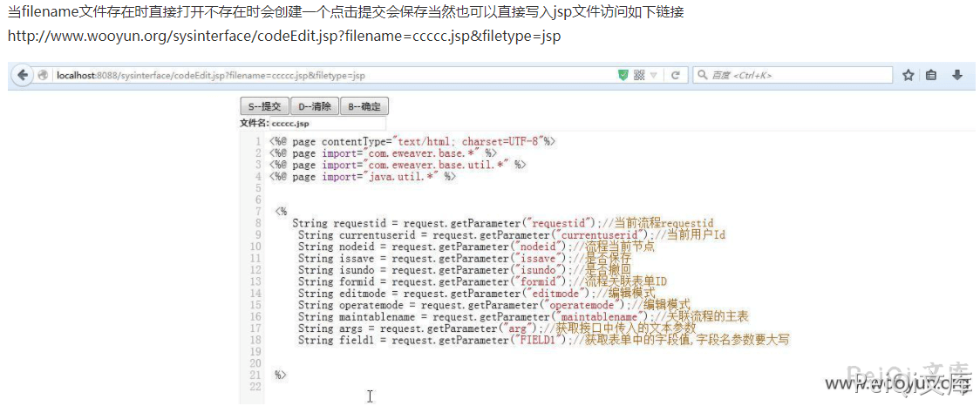Viewport: 980px width, 406px height.
Task: Bookmark this page with the star icon
Action: (x=908, y=76)
